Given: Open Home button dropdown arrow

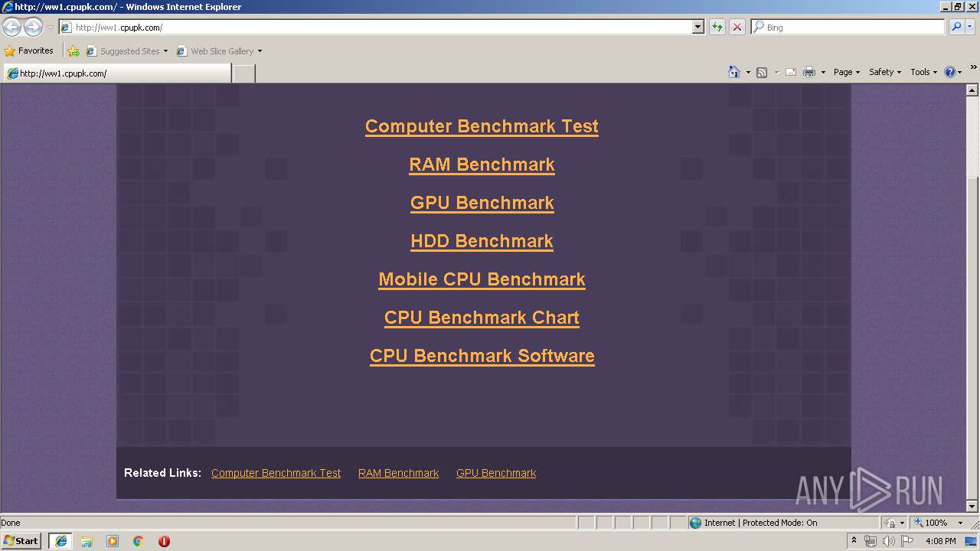Looking at the screenshot, I should pyautogui.click(x=748, y=72).
